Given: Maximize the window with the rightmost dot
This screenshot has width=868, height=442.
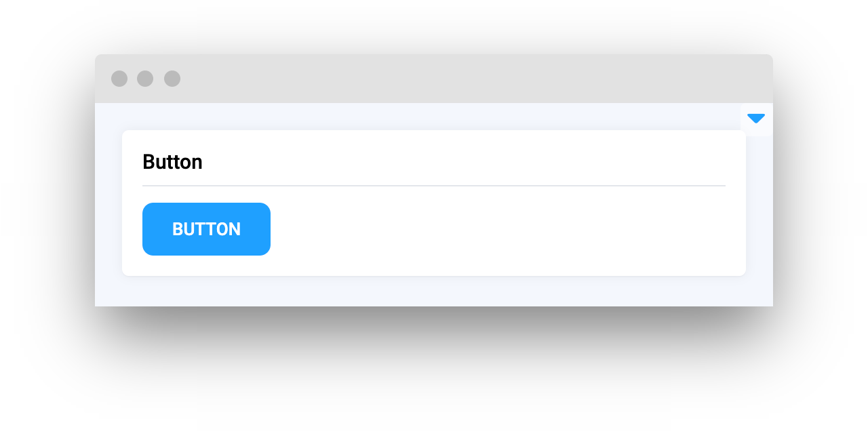Looking at the screenshot, I should (172, 79).
